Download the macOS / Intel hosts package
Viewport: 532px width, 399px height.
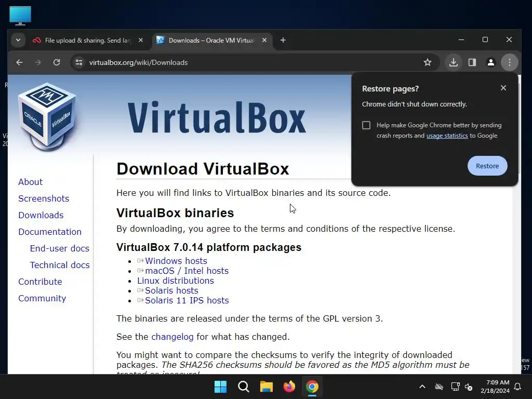point(187,271)
